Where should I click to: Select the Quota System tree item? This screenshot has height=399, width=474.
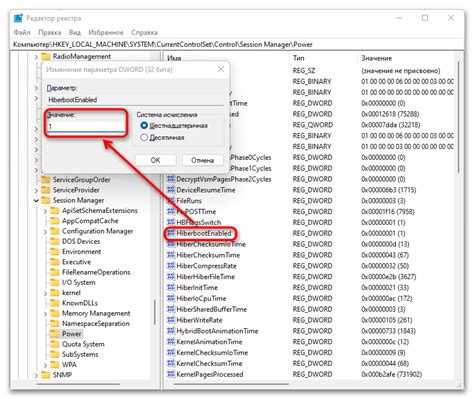click(83, 344)
